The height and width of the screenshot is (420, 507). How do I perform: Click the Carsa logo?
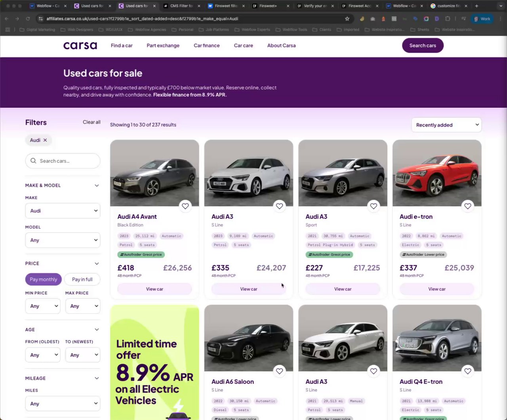(80, 46)
